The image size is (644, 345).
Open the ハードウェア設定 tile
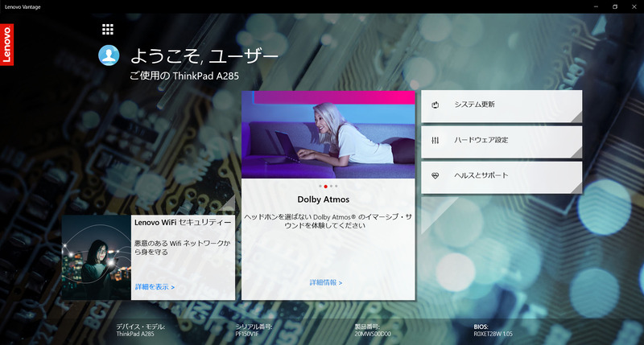(x=502, y=142)
